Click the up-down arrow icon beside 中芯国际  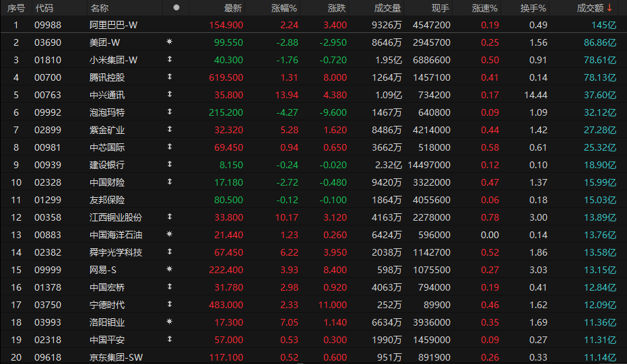[170, 147]
